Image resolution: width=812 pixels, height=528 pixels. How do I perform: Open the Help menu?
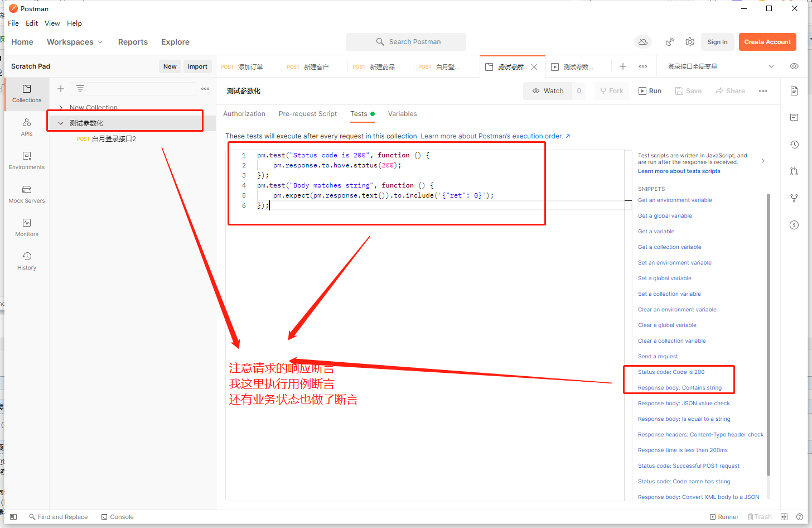[74, 23]
